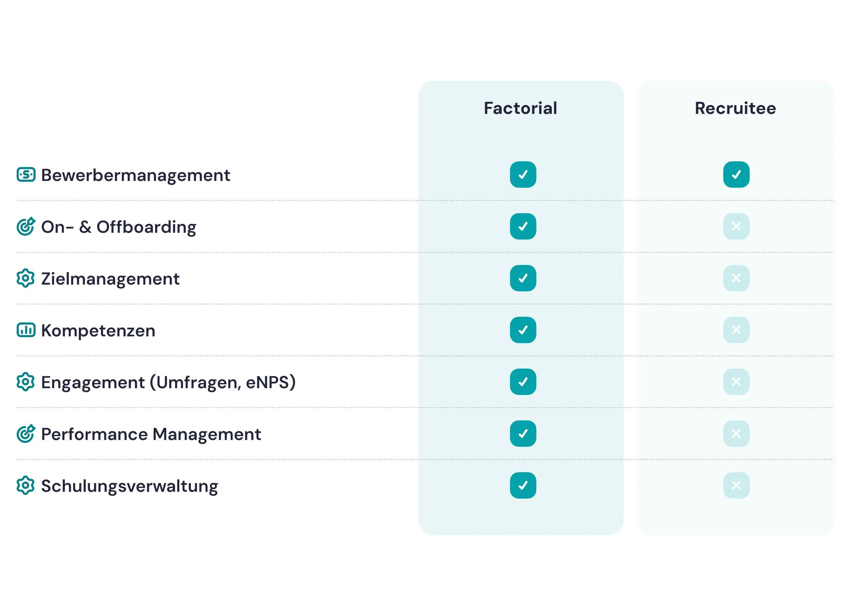Image resolution: width=852 pixels, height=616 pixels.
Task: Click the Engagement gear icon
Action: 26,382
